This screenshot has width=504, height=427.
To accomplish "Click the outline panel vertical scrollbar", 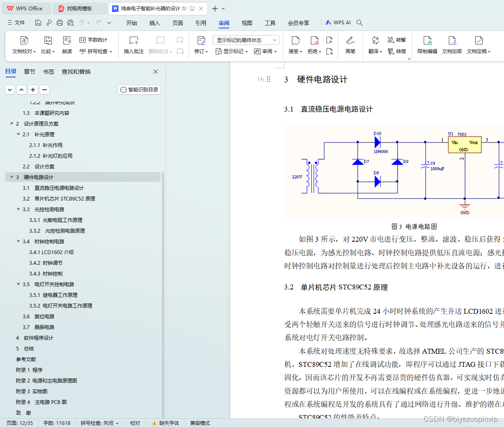I will [x=163, y=295].
